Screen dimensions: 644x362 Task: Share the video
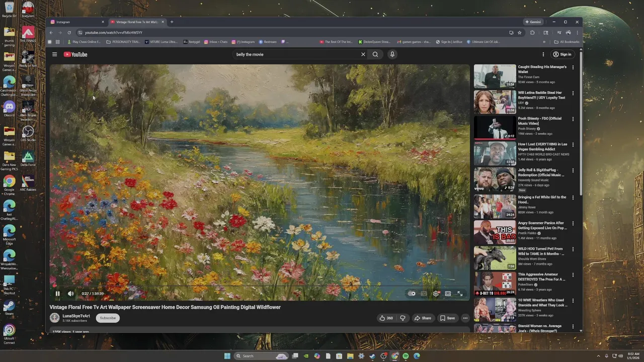423,318
